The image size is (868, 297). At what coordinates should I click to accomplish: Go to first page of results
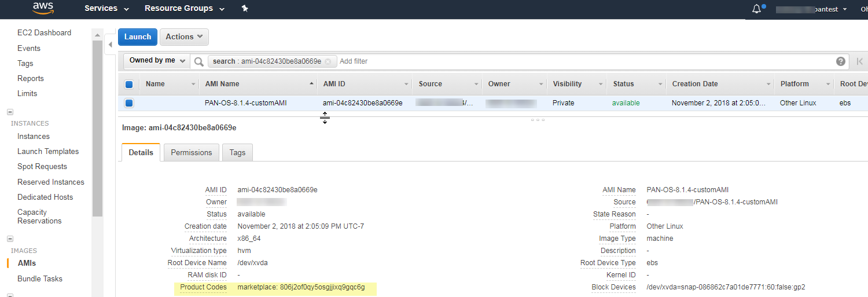click(x=860, y=61)
